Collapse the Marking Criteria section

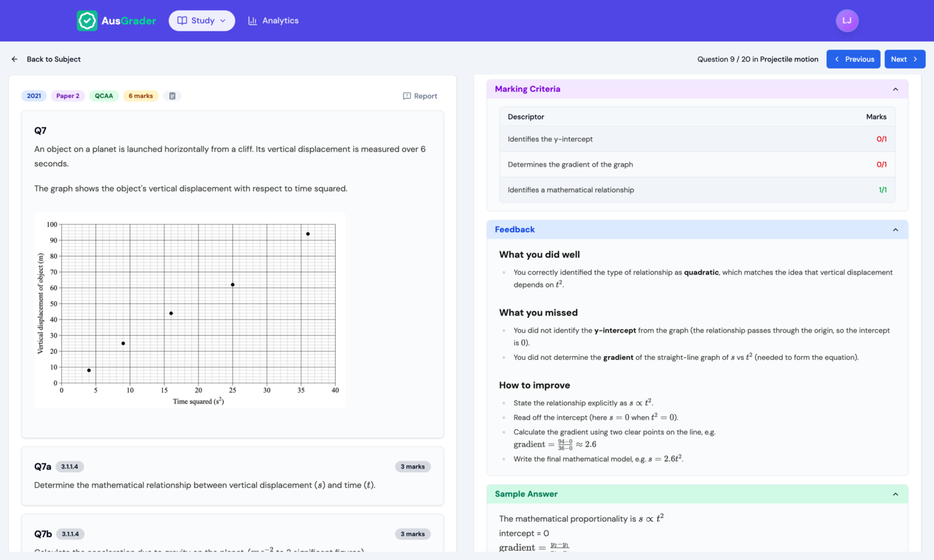pos(895,89)
